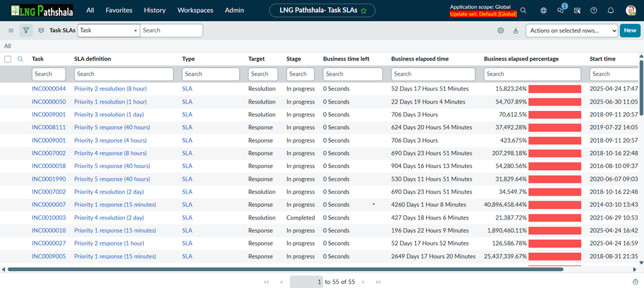Click the New button
Screen dimensions: 644x288
tap(630, 30)
